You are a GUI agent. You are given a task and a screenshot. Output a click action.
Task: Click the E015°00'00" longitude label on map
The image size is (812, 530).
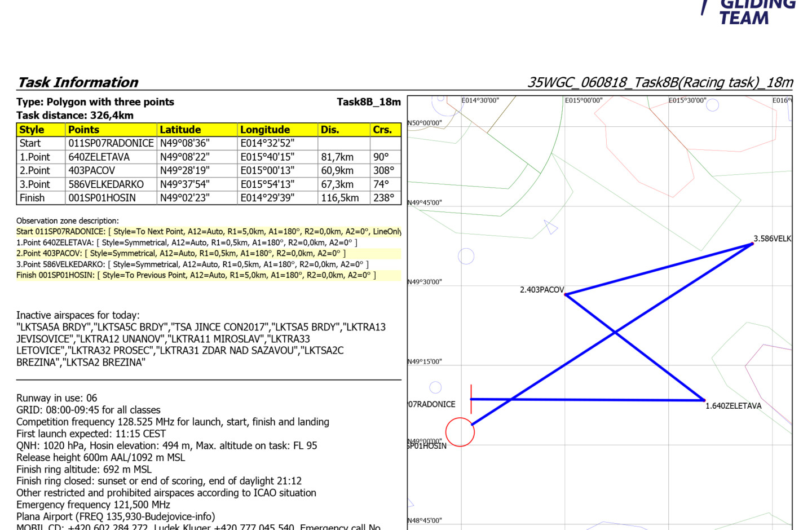click(x=584, y=100)
